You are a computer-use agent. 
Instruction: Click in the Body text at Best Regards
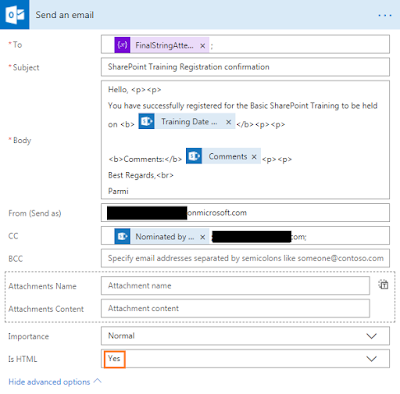click(x=141, y=175)
